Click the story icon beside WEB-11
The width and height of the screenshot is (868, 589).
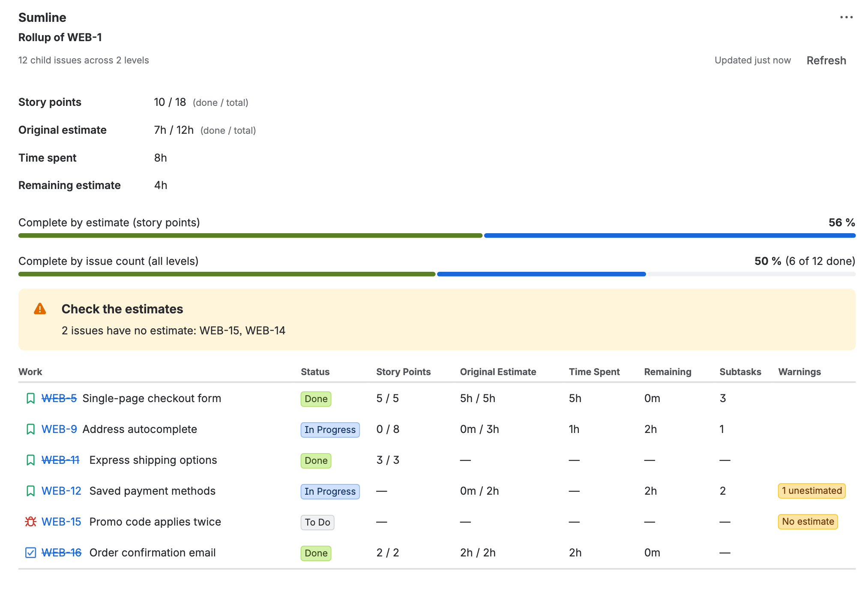pos(30,460)
